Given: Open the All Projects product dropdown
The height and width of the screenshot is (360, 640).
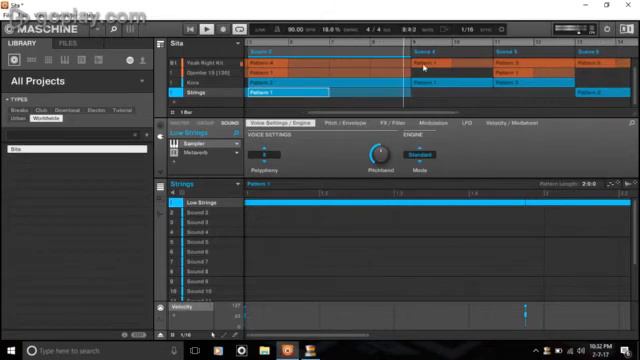Looking at the screenshot, I should click(142, 81).
